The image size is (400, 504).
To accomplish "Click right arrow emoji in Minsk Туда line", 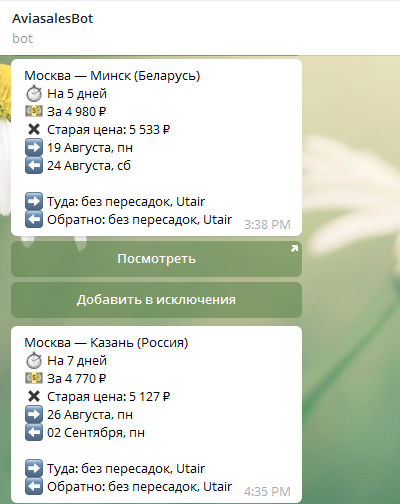I will coord(34,201).
